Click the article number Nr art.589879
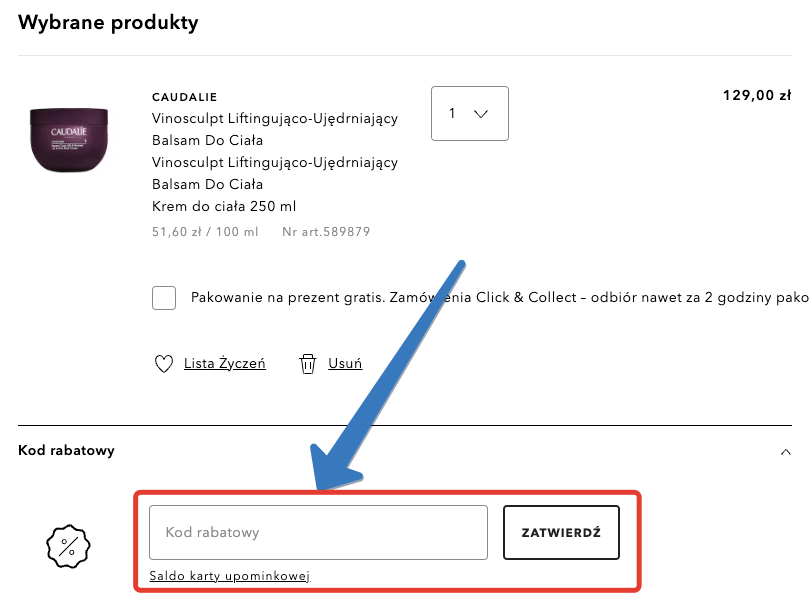The height and width of the screenshot is (609, 809). pos(326,232)
